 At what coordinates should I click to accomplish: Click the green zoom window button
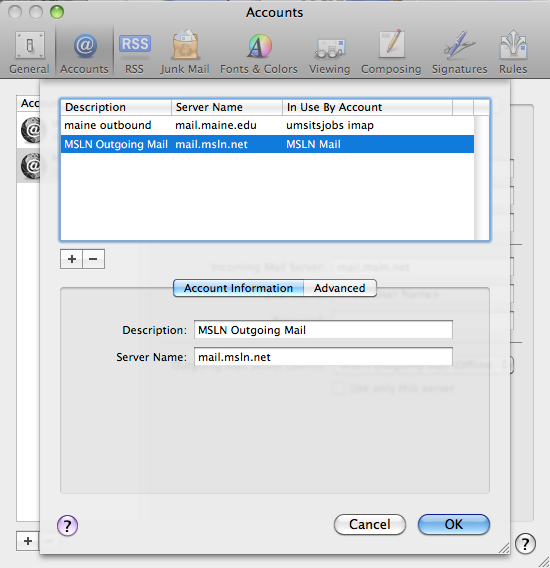(x=57, y=12)
